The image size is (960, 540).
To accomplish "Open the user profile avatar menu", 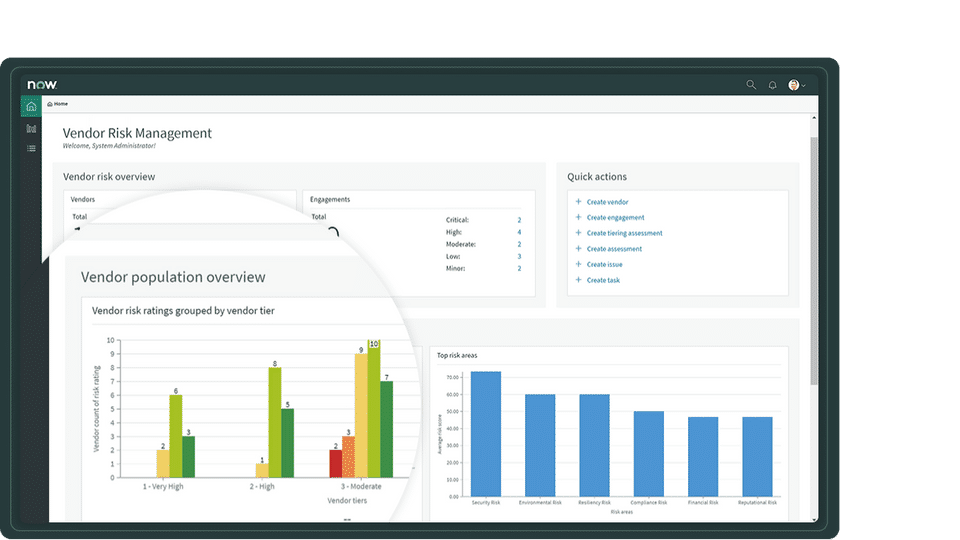I will [x=796, y=85].
